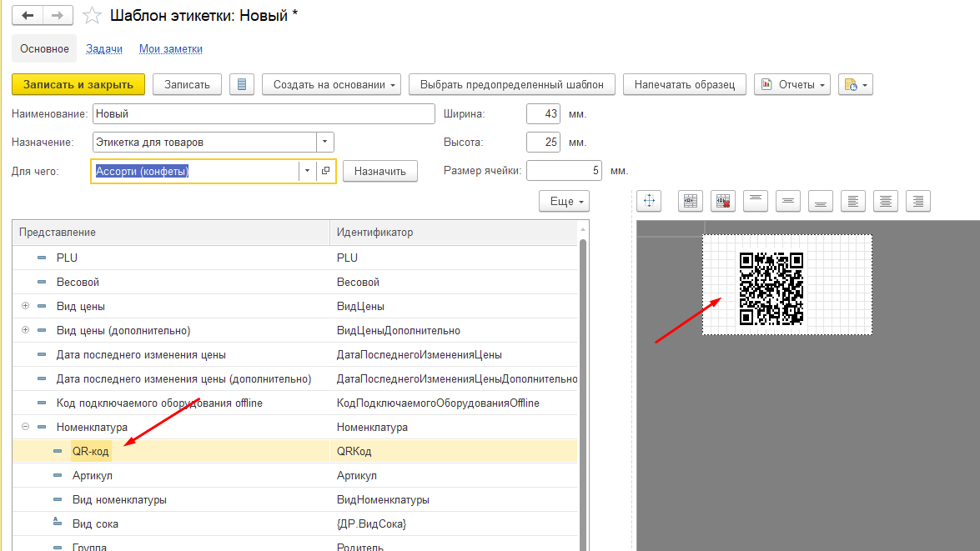This screenshot has height=551, width=980.
Task: Open the document icon dropdown after Отчеты
Action: (855, 84)
